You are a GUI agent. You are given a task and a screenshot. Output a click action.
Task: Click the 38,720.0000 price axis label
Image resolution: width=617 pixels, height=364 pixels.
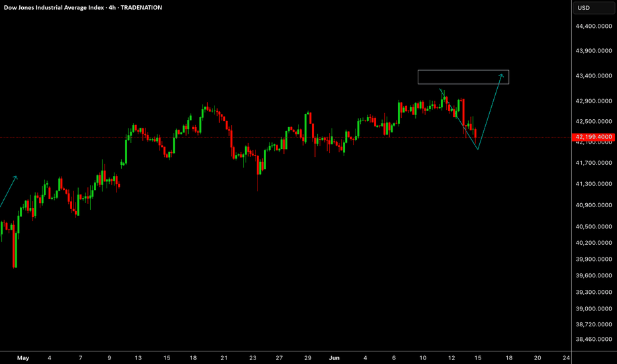(593, 325)
